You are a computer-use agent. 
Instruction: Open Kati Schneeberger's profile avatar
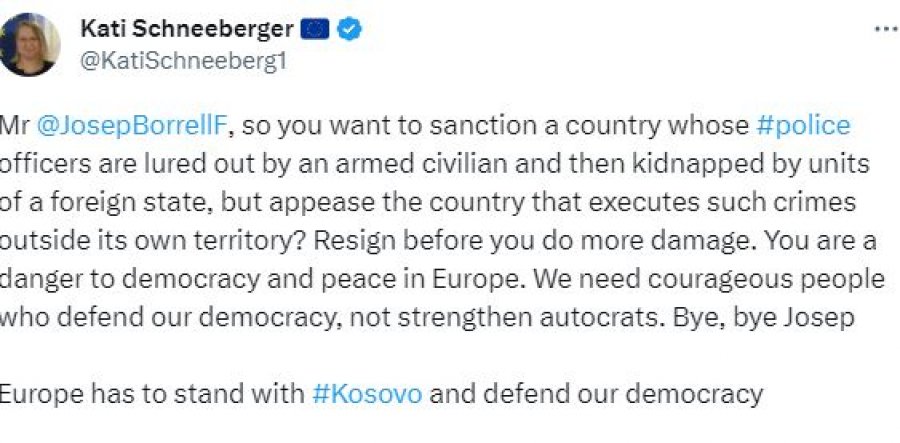pos(30,45)
